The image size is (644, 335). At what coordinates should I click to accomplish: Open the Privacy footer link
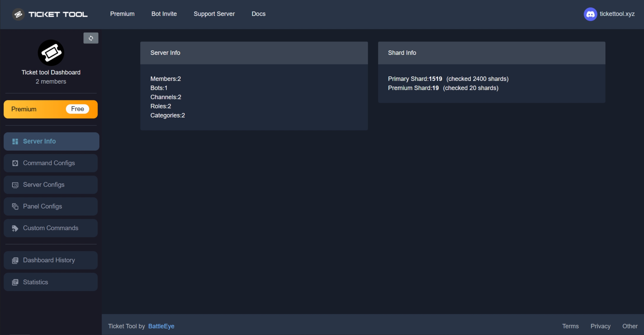[600, 326]
